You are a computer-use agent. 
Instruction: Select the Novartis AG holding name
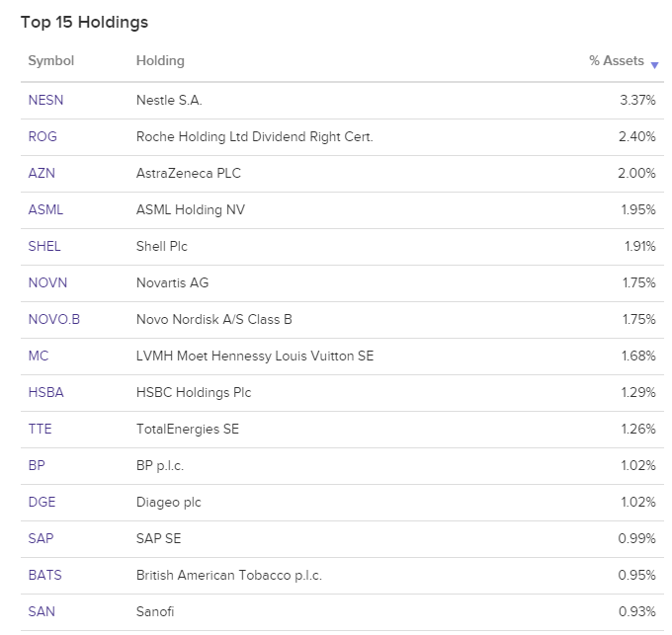tap(172, 282)
